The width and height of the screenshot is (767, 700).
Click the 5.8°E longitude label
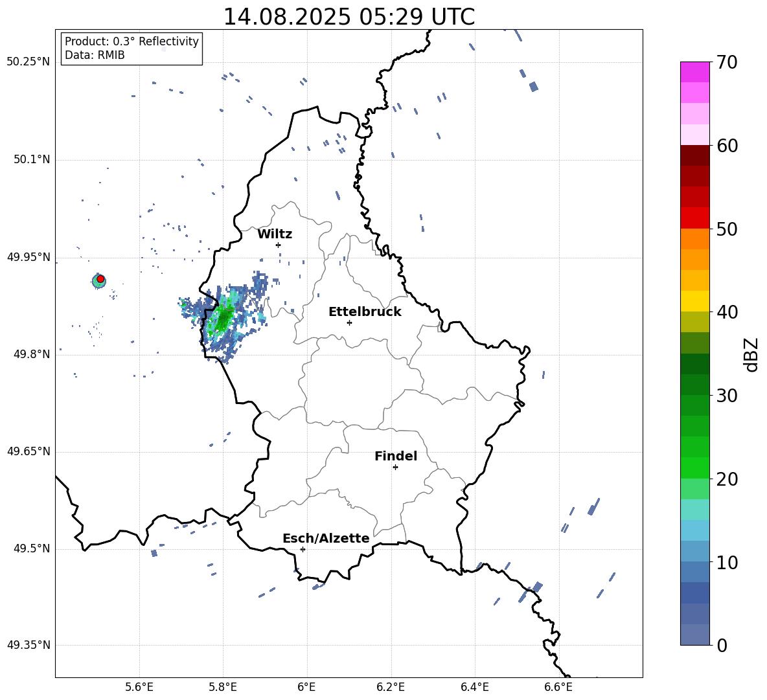pyautogui.click(x=223, y=687)
